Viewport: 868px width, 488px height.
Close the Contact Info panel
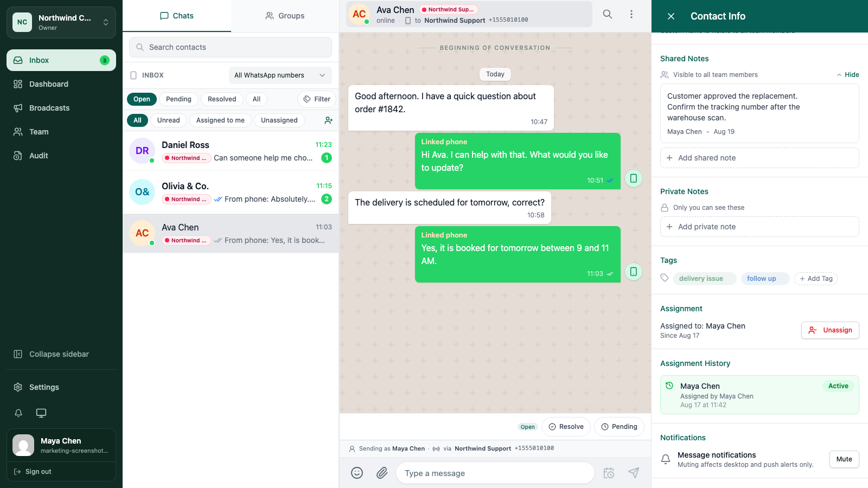click(x=671, y=16)
